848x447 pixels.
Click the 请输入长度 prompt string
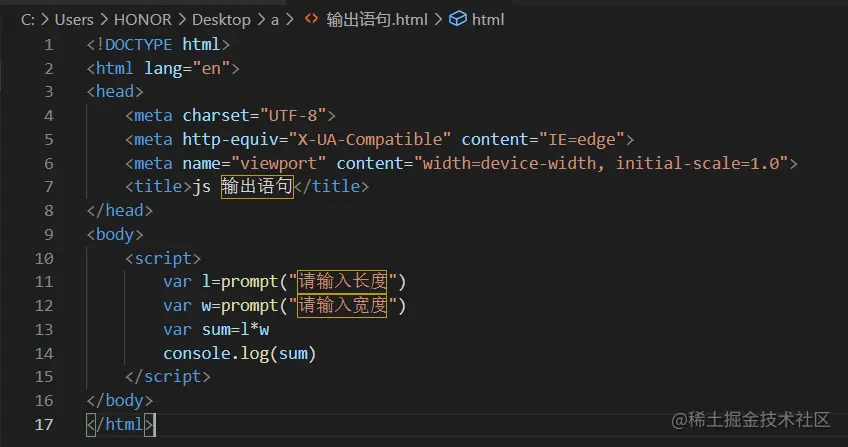[x=342, y=282]
